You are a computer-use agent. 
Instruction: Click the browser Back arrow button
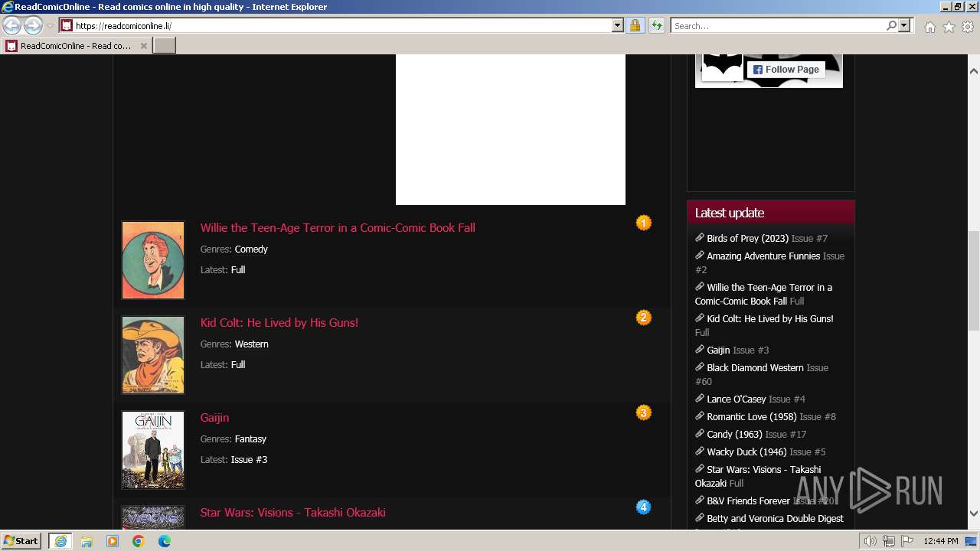coord(11,25)
